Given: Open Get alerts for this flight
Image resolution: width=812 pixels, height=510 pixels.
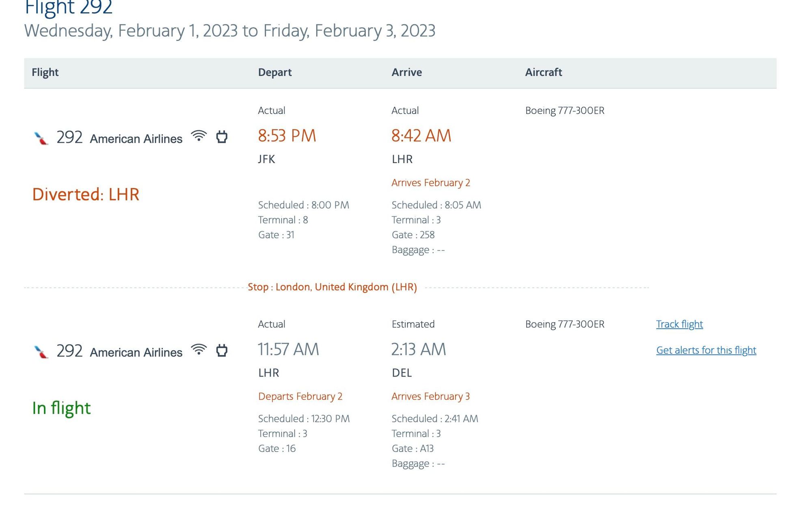Looking at the screenshot, I should pyautogui.click(x=706, y=350).
